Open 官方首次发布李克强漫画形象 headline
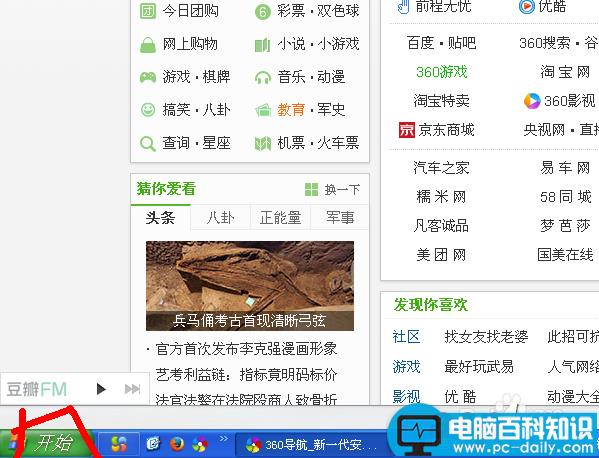The width and height of the screenshot is (599, 458). point(246,349)
